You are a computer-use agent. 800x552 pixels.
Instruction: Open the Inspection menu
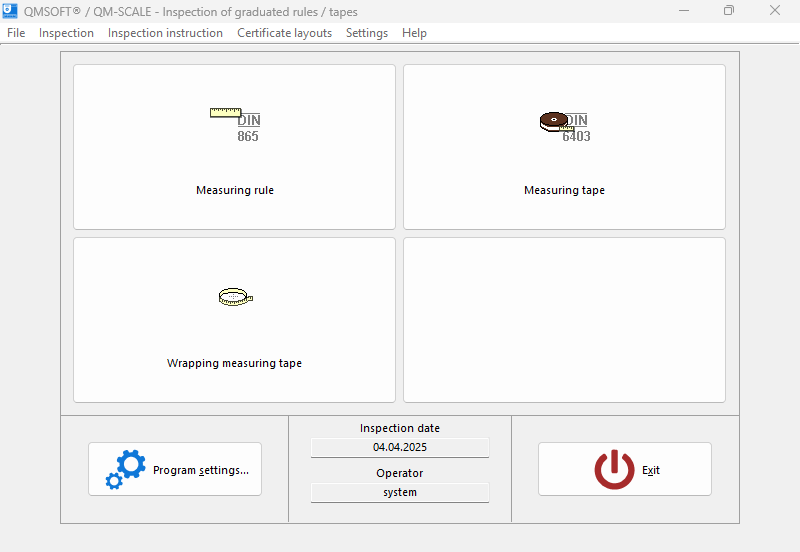pyautogui.click(x=66, y=33)
